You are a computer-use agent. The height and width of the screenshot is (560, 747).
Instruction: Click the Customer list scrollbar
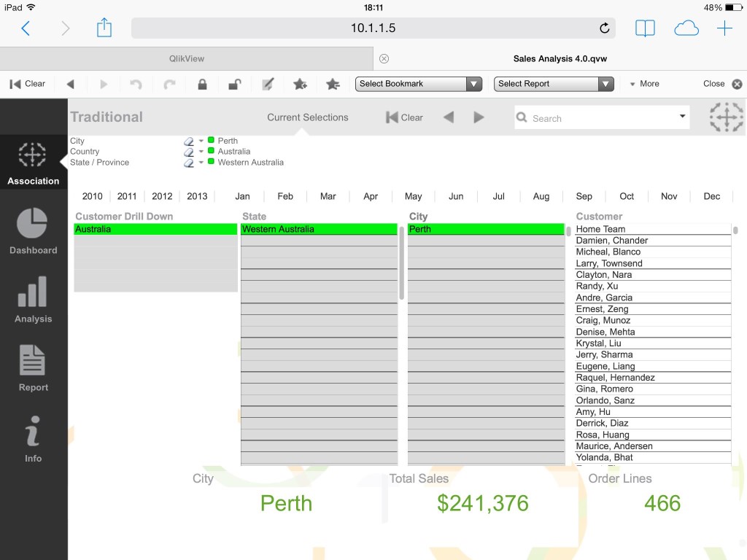click(735, 230)
